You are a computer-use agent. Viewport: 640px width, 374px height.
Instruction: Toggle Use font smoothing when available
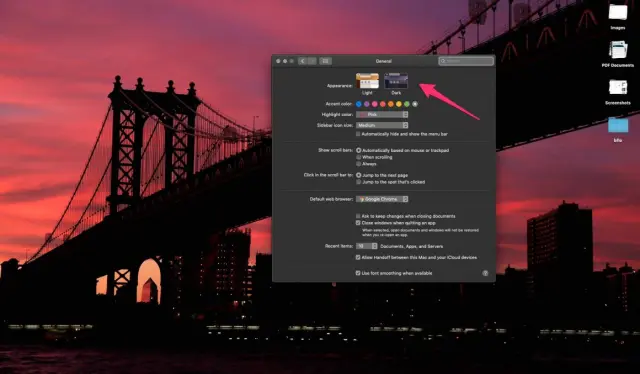[x=358, y=273]
